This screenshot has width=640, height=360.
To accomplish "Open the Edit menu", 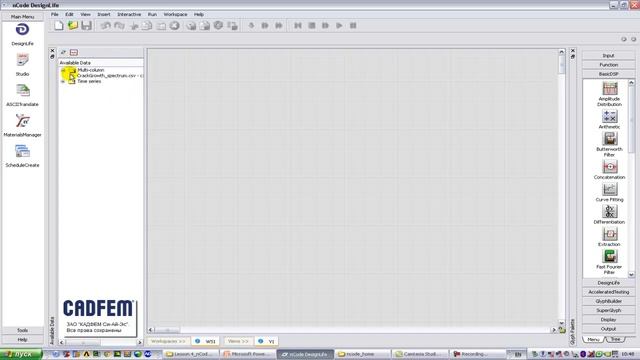I will [69, 14].
